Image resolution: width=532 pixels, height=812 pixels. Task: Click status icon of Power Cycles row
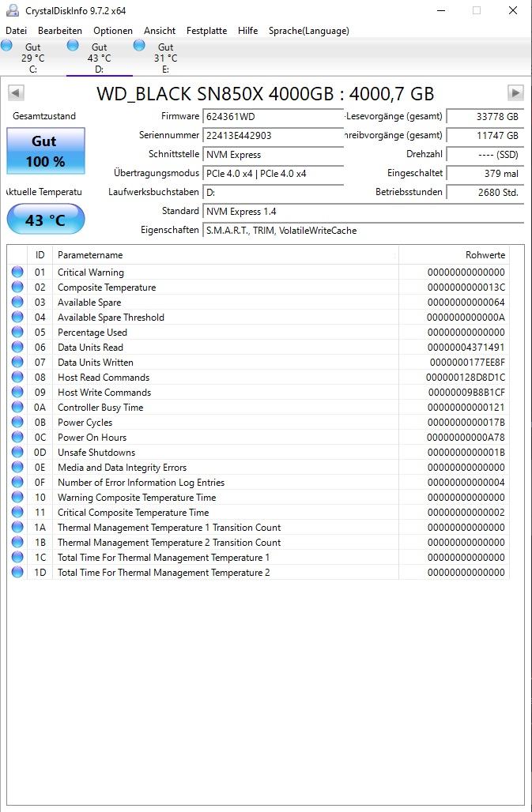coord(17,422)
